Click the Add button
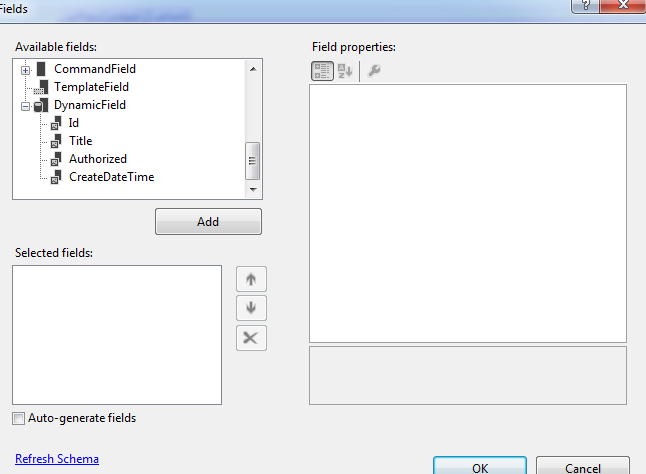 coord(208,222)
